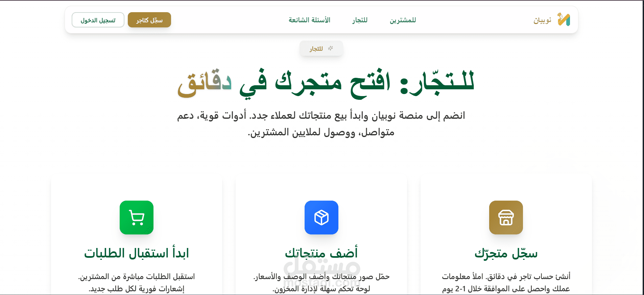This screenshot has height=295, width=644.
Task: Open the الأسئلة الشائعة navigation link
Action: [x=309, y=20]
